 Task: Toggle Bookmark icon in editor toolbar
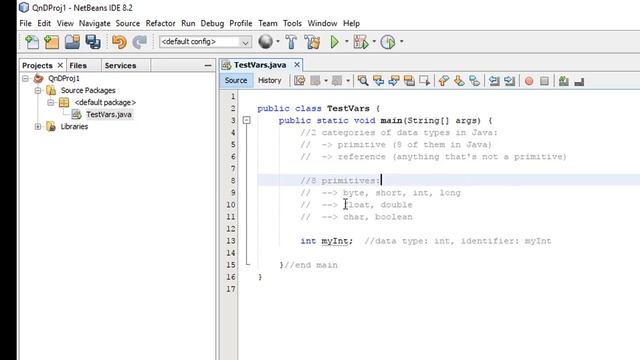pyautogui.click(x=474, y=81)
